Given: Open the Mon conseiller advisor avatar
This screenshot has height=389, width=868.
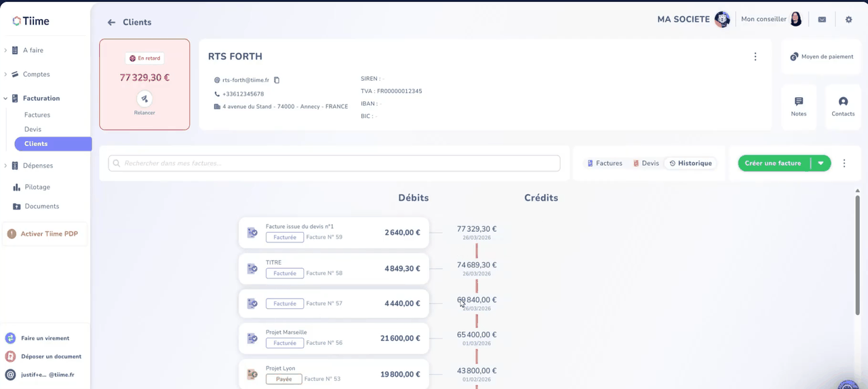Looking at the screenshot, I should [796, 20].
